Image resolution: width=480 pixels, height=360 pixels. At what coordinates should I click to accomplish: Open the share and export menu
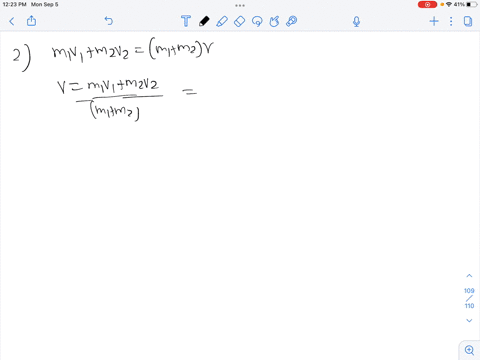31,21
